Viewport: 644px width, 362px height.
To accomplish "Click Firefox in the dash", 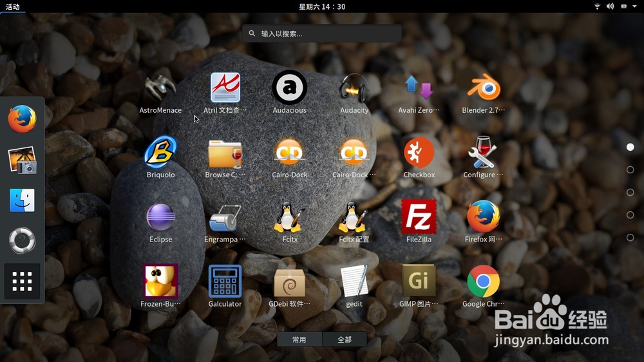I will [x=22, y=119].
